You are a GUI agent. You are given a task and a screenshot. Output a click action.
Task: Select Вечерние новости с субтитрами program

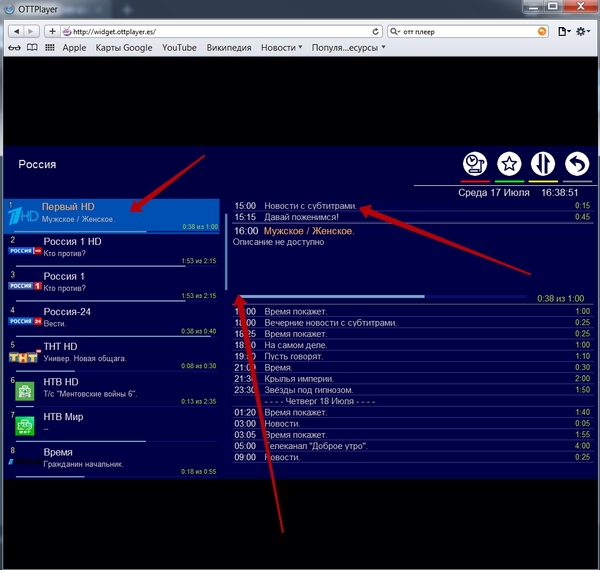(x=412, y=323)
